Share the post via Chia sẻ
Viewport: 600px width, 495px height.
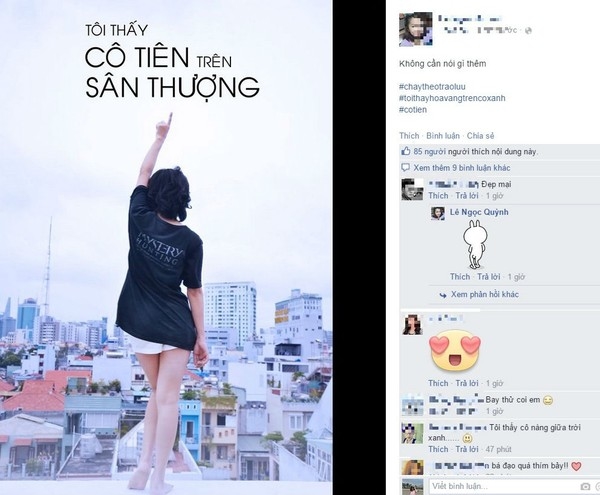pyautogui.click(x=481, y=136)
